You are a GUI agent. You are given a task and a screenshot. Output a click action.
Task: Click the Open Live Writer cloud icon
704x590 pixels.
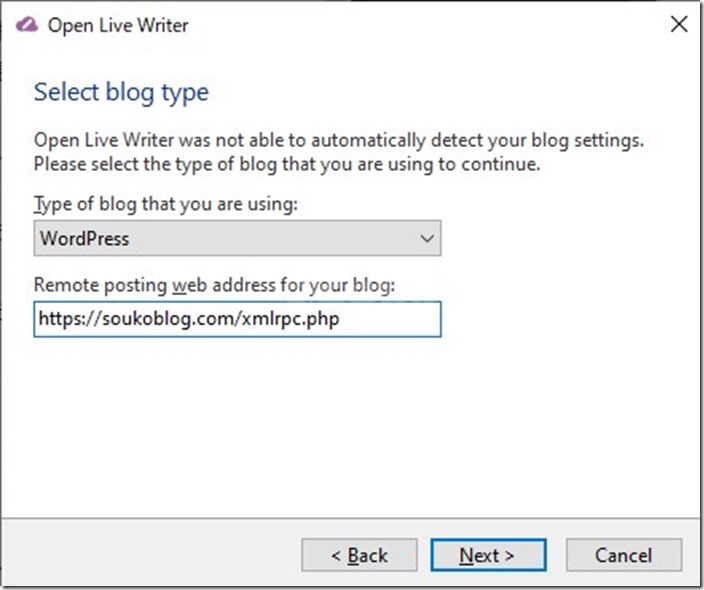click(x=26, y=25)
